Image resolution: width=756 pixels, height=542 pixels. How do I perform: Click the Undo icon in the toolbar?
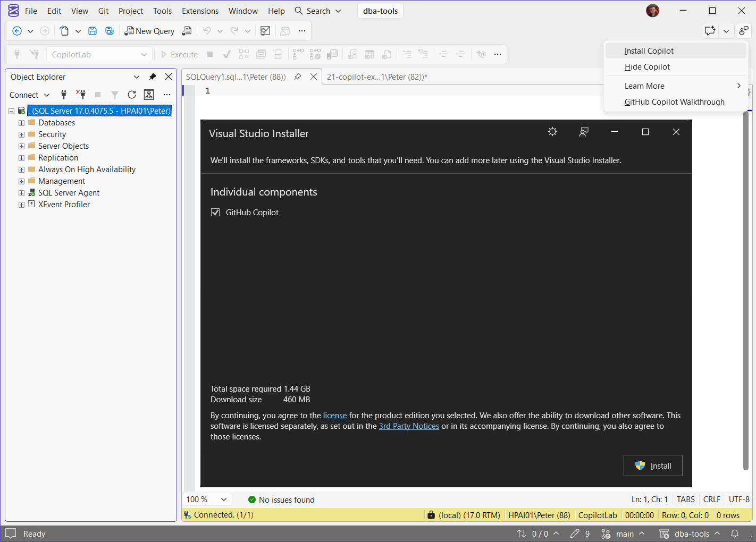(x=207, y=31)
